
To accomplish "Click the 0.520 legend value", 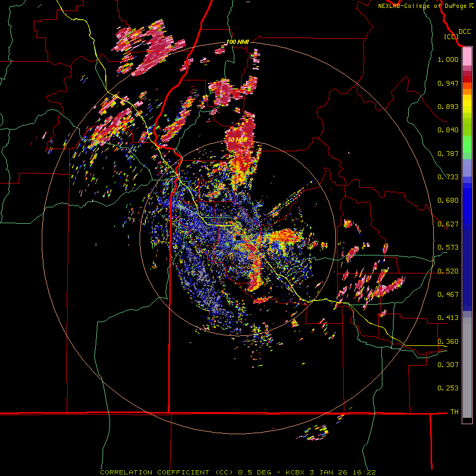I will tap(448, 271).
